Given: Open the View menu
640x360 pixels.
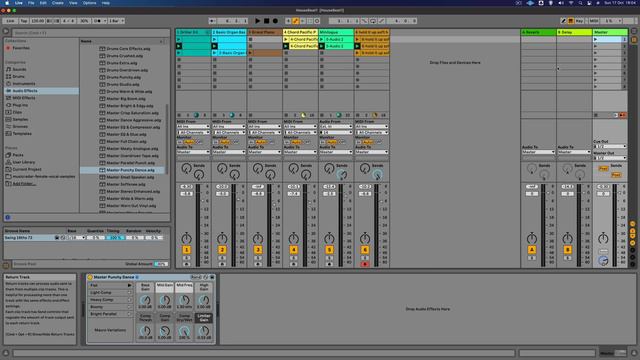Looking at the screenshot, I should [x=73, y=3].
